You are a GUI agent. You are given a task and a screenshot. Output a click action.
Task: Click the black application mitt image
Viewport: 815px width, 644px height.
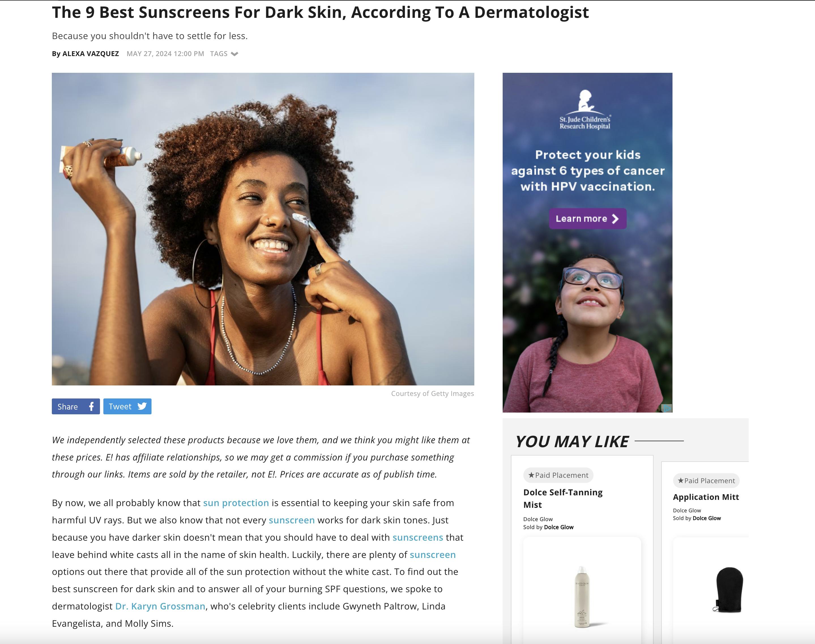(728, 590)
